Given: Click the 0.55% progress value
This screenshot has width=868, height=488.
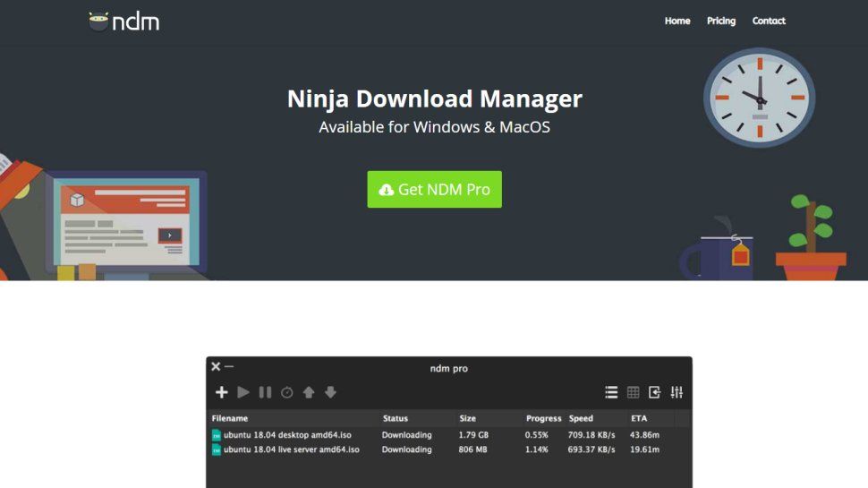Looking at the screenshot, I should [536, 435].
